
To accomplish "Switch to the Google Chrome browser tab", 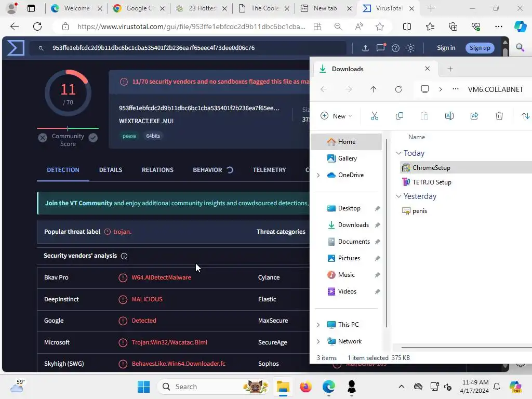I will (x=139, y=8).
